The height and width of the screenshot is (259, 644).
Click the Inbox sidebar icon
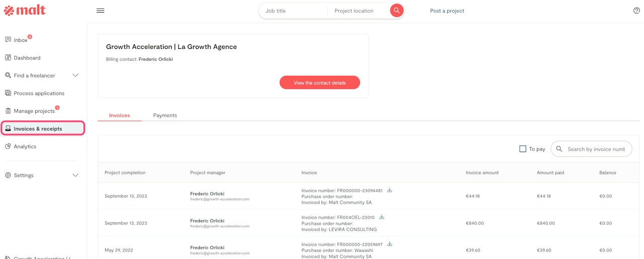click(x=8, y=40)
